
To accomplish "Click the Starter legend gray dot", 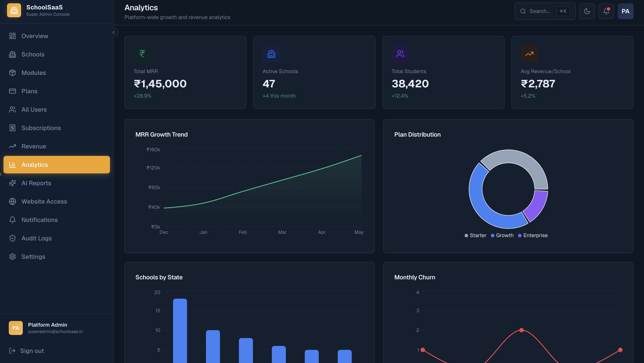I will [466, 236].
